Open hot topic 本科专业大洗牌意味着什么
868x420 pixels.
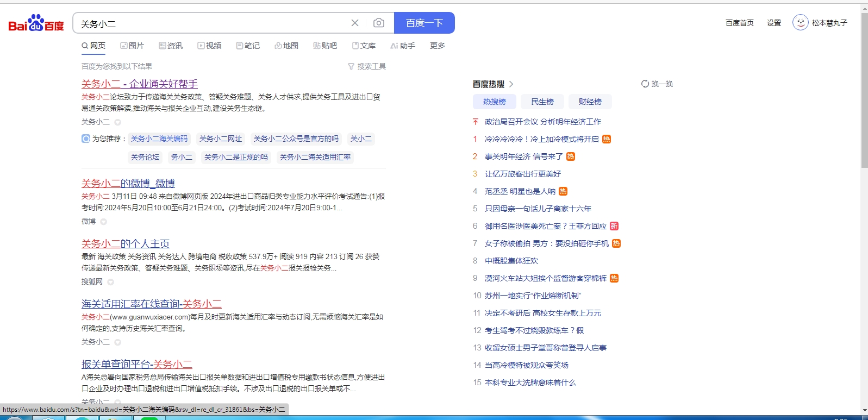tap(530, 383)
